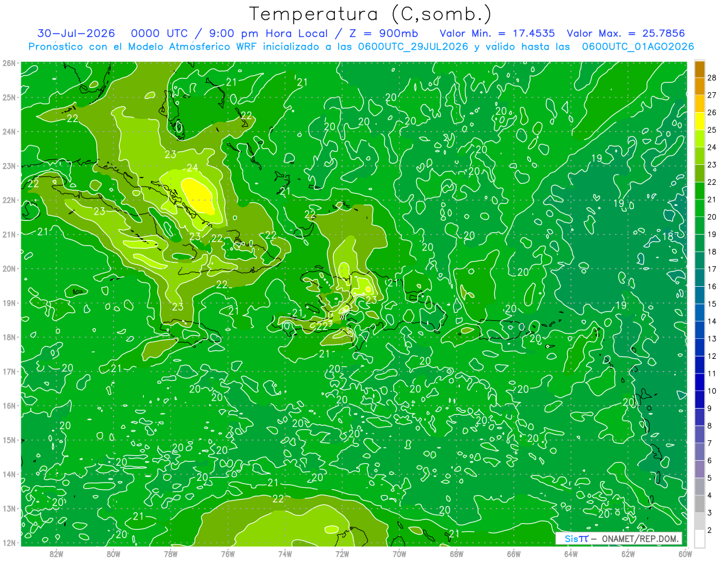The height and width of the screenshot is (562, 728).
Task: Click the yellow legend band between 25 and 26
Action: tap(699, 121)
